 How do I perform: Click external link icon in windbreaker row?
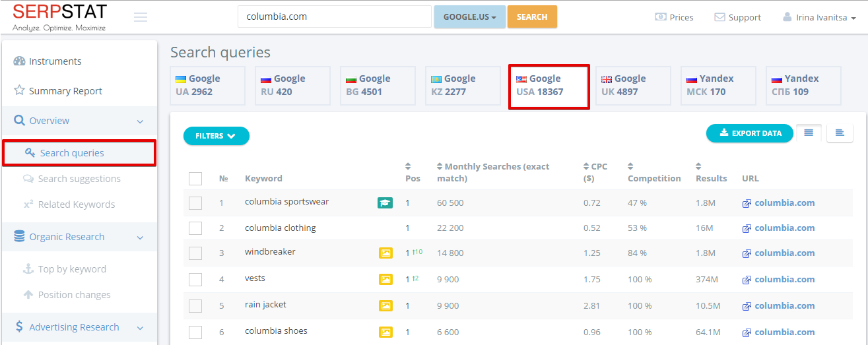coord(747,253)
